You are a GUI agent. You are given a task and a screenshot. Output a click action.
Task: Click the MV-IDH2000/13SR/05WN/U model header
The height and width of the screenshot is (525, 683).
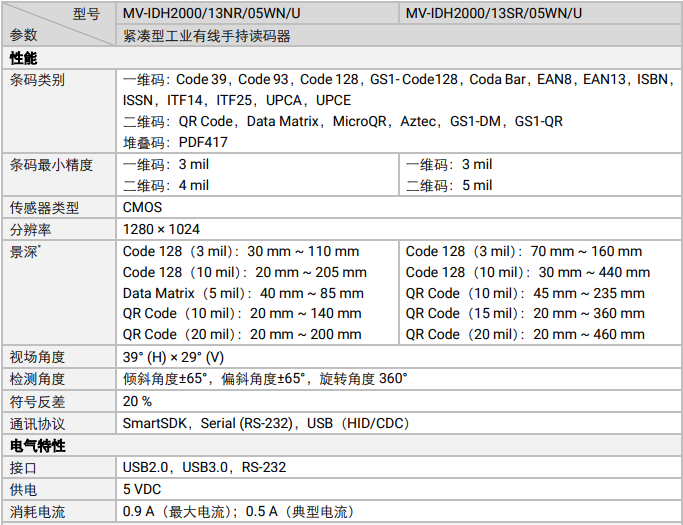[x=494, y=13]
